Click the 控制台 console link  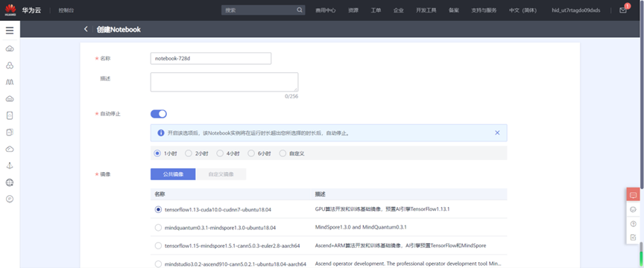[66, 10]
